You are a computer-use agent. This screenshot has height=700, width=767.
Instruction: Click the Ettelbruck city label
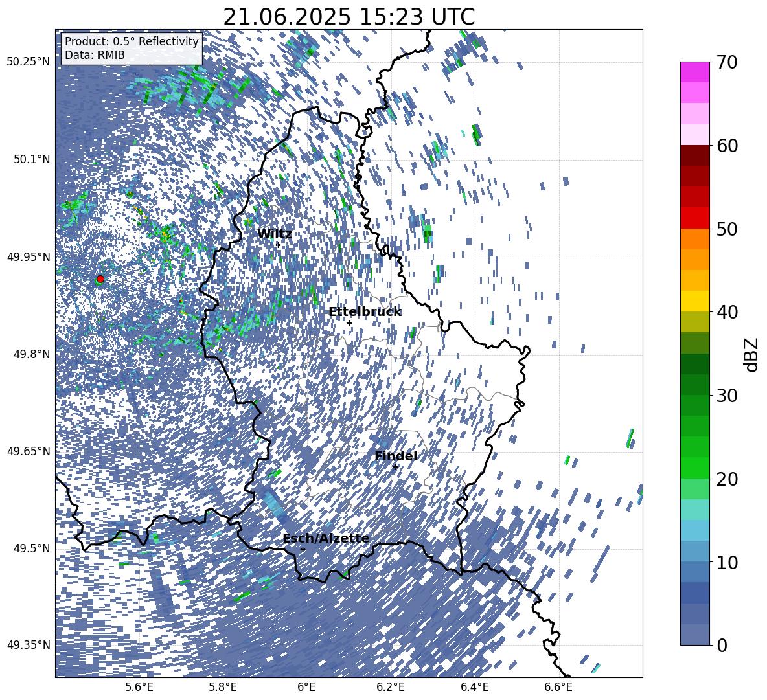pyautogui.click(x=365, y=312)
